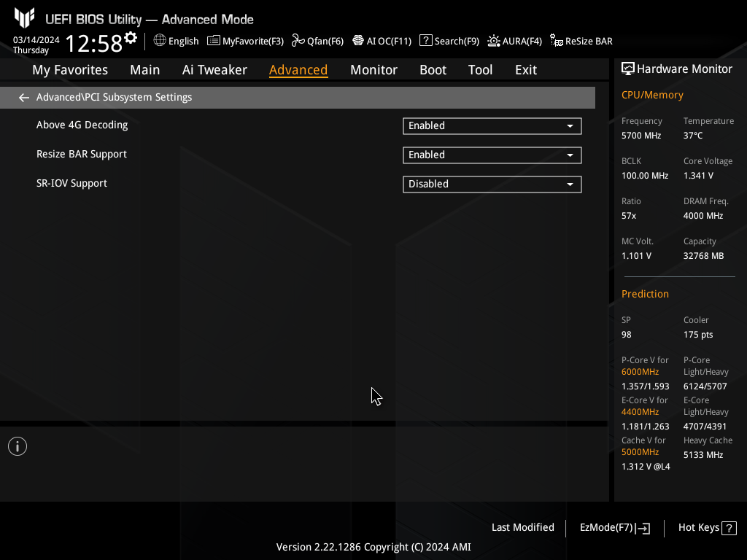Click CPU/Memory section heading
This screenshot has width=747, height=560.
coord(652,96)
